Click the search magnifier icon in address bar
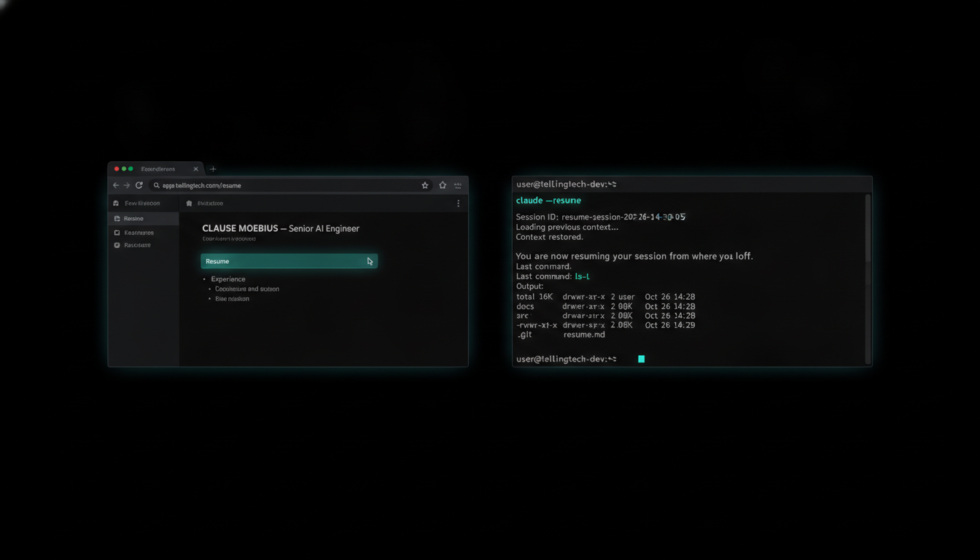The image size is (980, 560). (x=157, y=185)
